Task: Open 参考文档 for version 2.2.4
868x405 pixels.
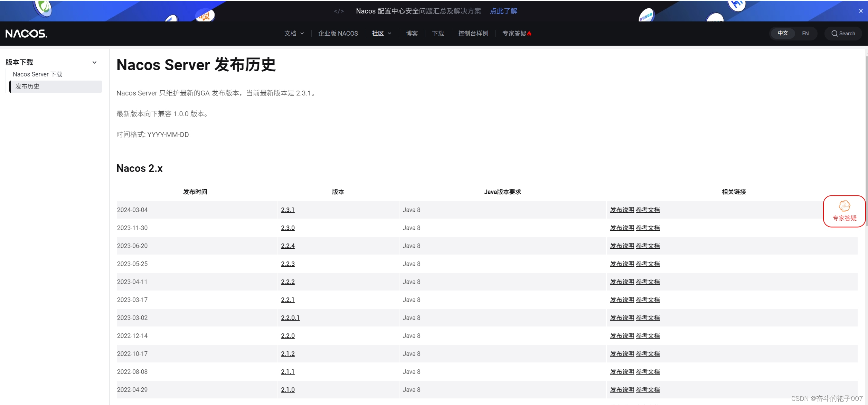Action: click(x=648, y=246)
